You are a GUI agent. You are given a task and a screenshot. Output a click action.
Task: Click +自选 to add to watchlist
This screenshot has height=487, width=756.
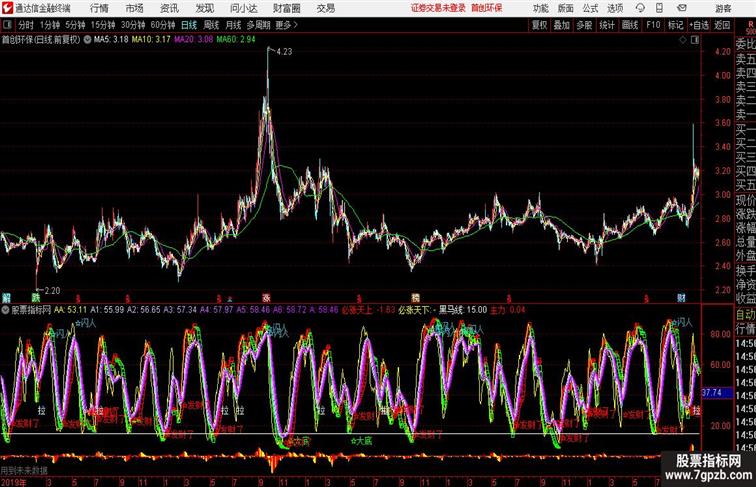[699, 25]
